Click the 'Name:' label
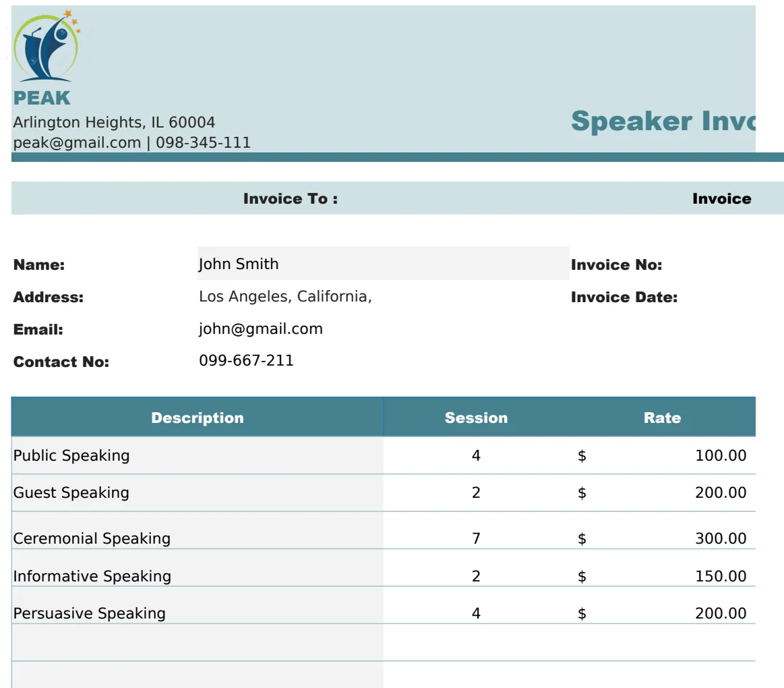784x688 pixels. [39, 264]
